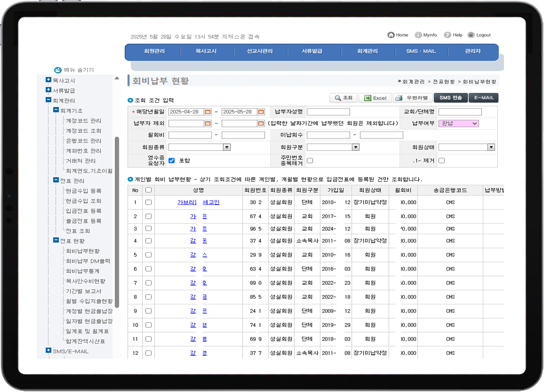Image resolution: width=544 pixels, height=392 pixels.
Task: Uncheck the 영수증 요청자 포함 checkbox
Action: 171,161
